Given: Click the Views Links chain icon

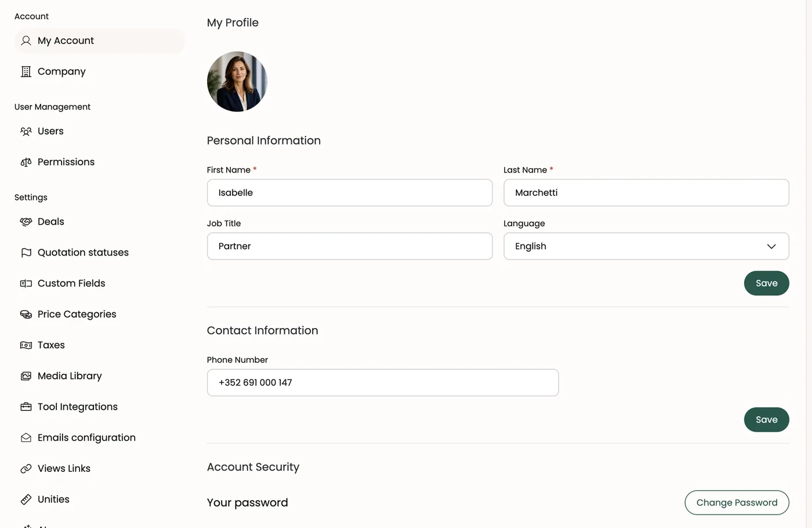Looking at the screenshot, I should tap(26, 468).
